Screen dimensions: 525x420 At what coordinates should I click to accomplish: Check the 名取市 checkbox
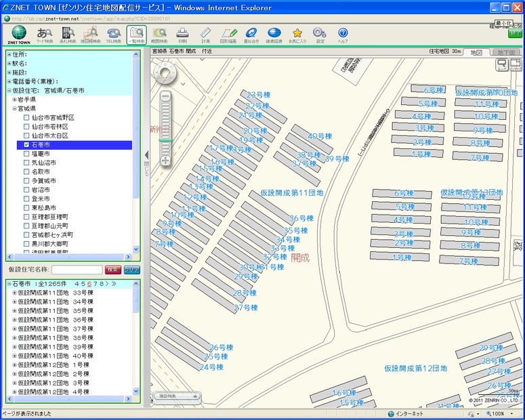point(26,172)
